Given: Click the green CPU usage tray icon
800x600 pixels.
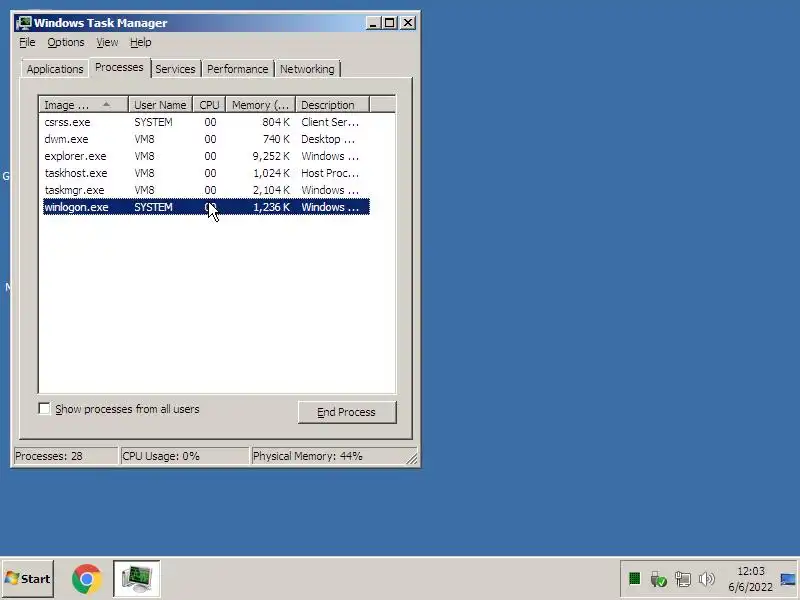Looking at the screenshot, I should pyautogui.click(x=634, y=579).
